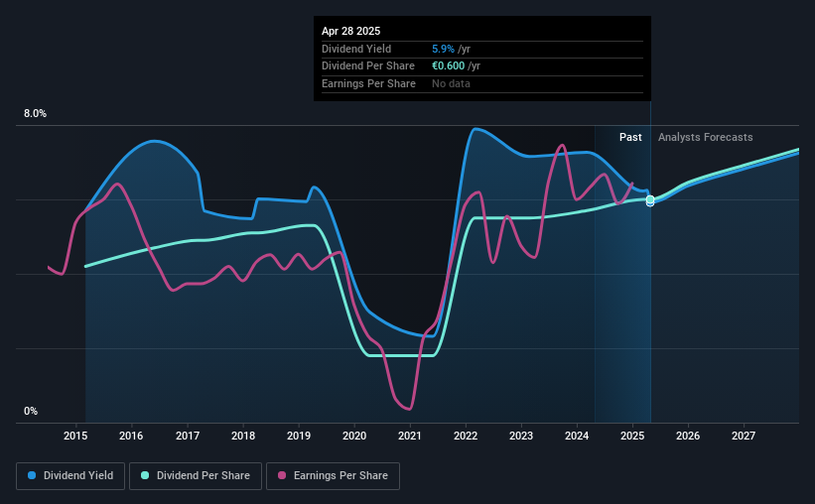Click the teal Dividend Per Share legend dot

(145, 475)
